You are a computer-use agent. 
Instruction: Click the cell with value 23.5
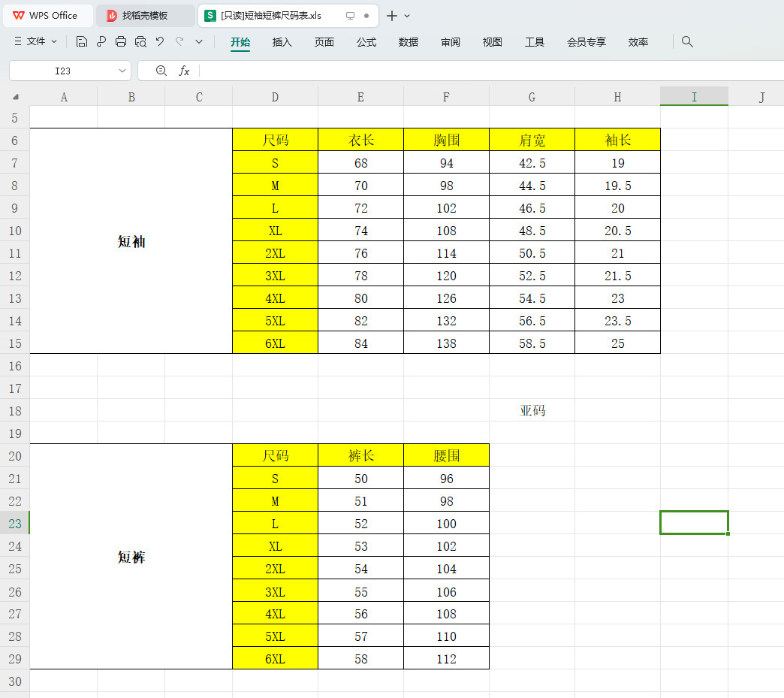617,321
